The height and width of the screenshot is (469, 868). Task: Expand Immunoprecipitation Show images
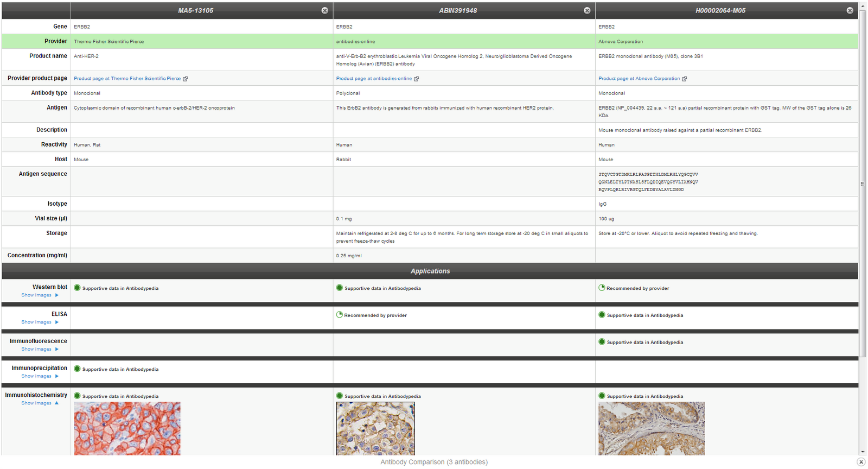40,376
